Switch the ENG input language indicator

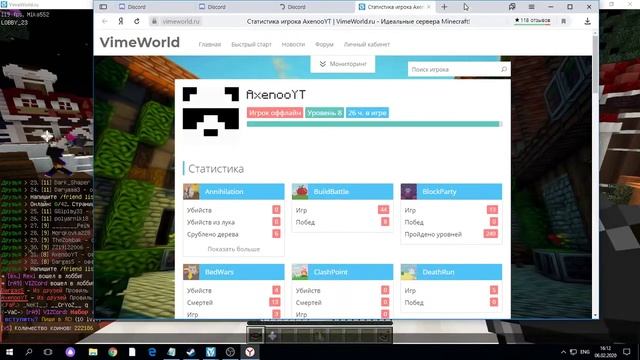pyautogui.click(x=585, y=352)
